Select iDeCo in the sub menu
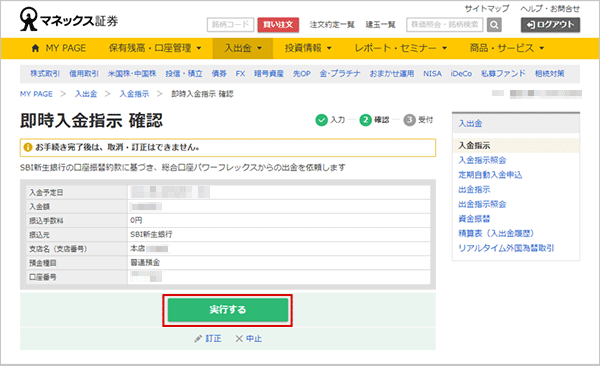The image size is (600, 366). pyautogui.click(x=461, y=74)
